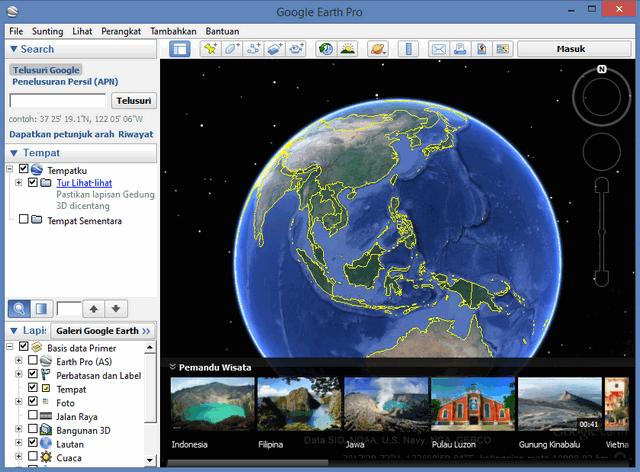
Task: Show historical imagery clock icon
Action: (x=326, y=49)
